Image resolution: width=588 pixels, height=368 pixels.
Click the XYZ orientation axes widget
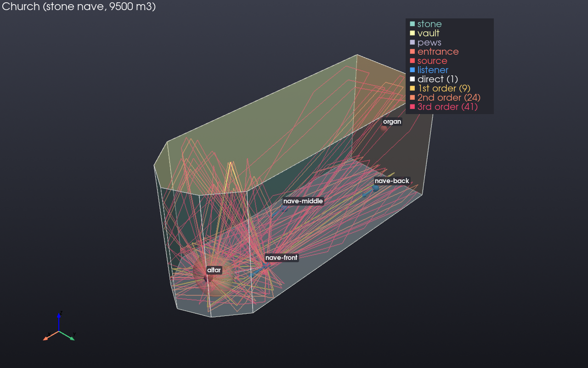[59, 328]
